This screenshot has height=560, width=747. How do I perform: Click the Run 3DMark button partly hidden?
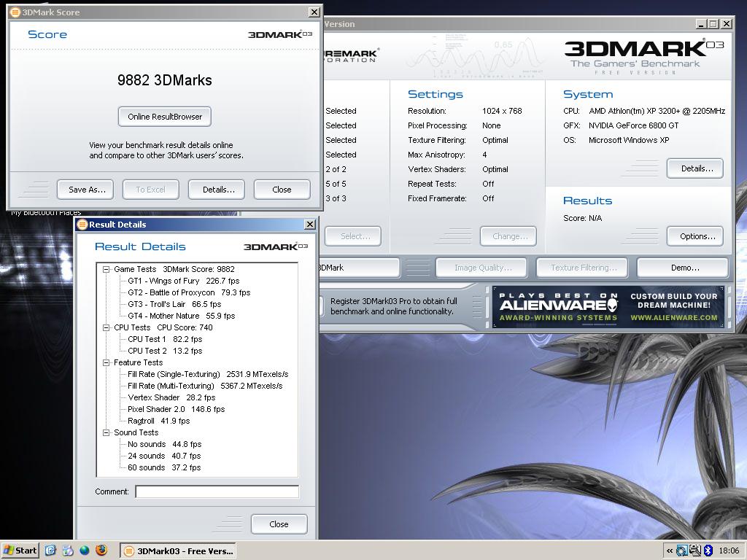[359, 268]
